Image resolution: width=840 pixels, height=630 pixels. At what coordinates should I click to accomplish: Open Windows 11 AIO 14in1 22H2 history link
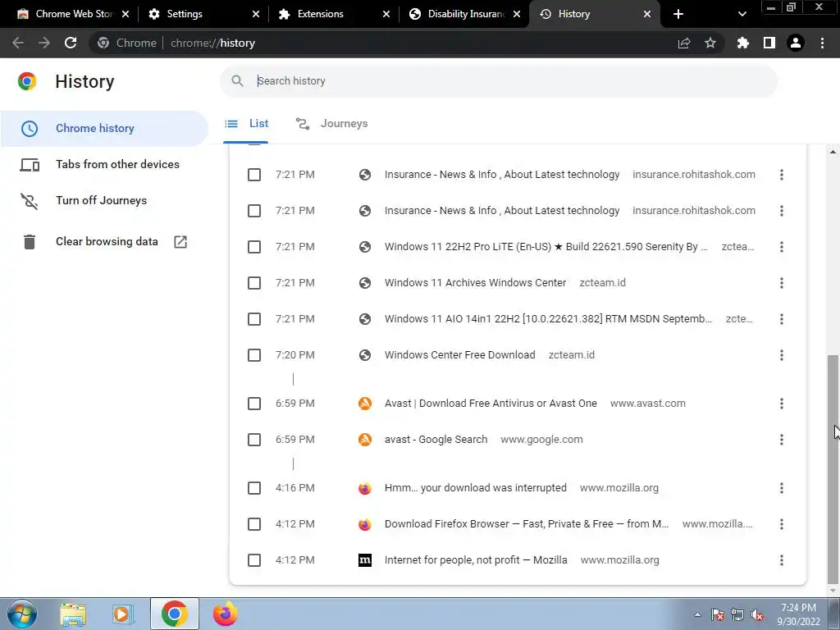(x=548, y=319)
